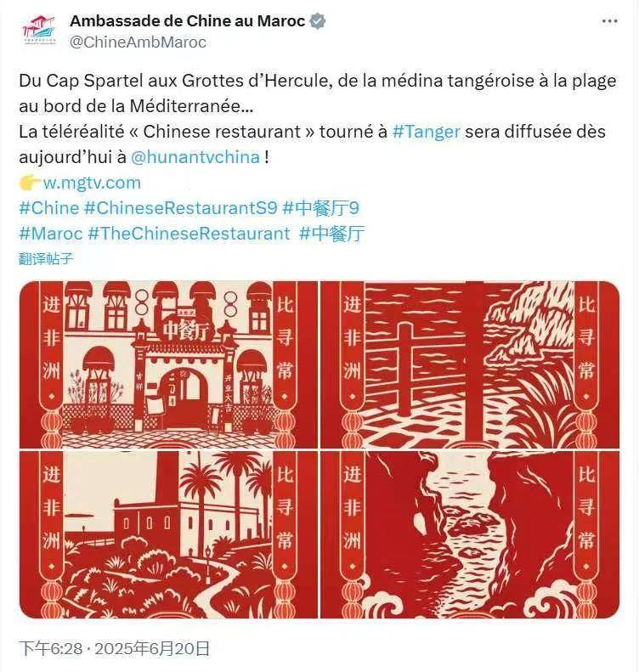Open the @ChineAmbMaroc handle
The image size is (639, 672).
pyautogui.click(x=138, y=42)
